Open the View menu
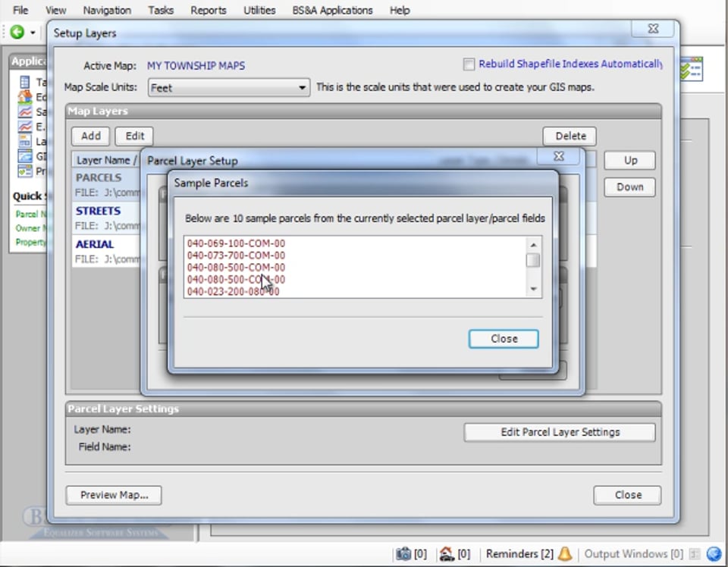This screenshot has height=567, width=728. [55, 10]
